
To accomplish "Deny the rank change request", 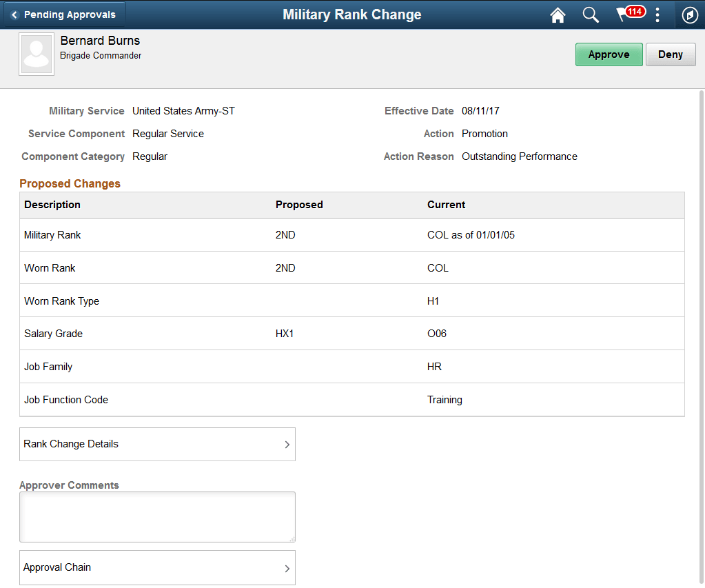I will pyautogui.click(x=670, y=54).
